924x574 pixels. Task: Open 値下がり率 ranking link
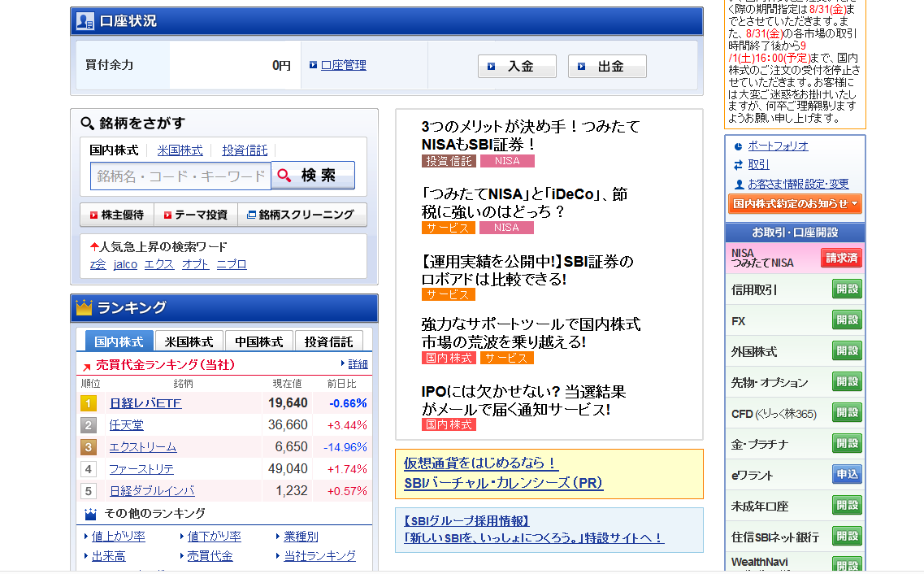point(214,537)
